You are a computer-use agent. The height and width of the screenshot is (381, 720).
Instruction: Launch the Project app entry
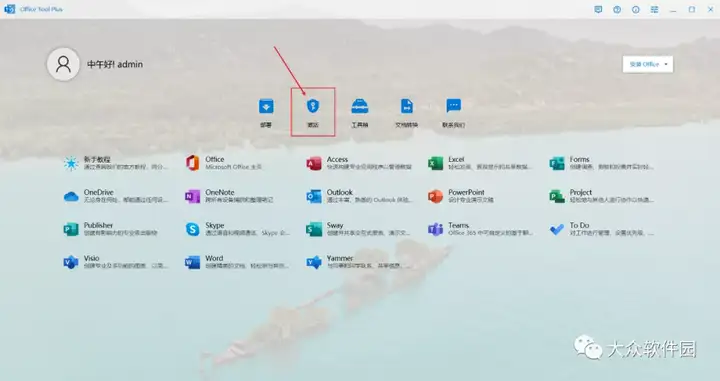click(x=602, y=196)
